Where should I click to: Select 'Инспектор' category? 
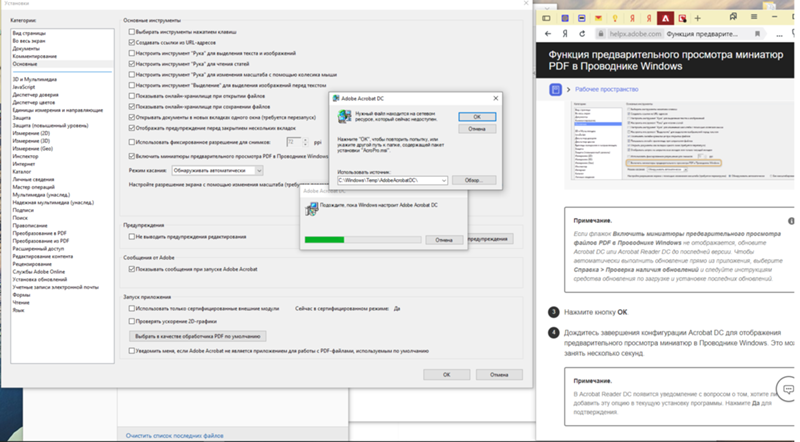[x=26, y=156]
